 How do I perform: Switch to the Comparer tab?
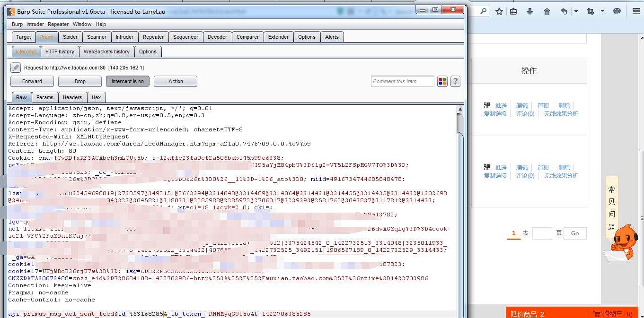pos(248,37)
